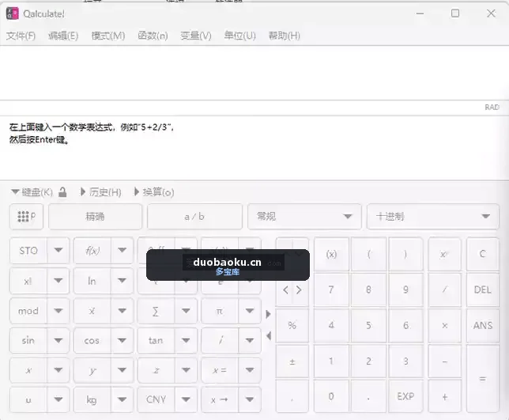Open the 编辑(E) menu
Viewport: 509px width, 420px height.
(63, 36)
